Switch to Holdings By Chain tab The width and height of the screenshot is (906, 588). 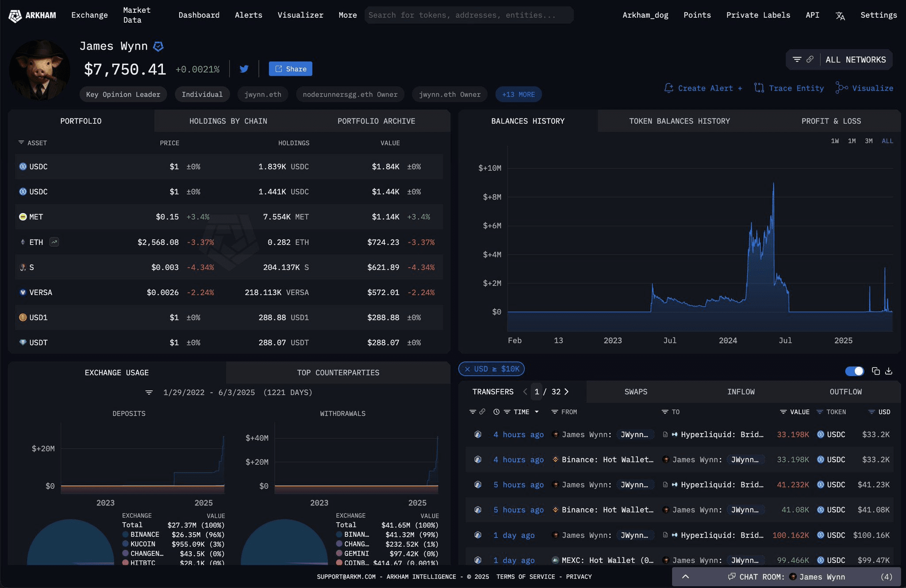(x=228, y=121)
